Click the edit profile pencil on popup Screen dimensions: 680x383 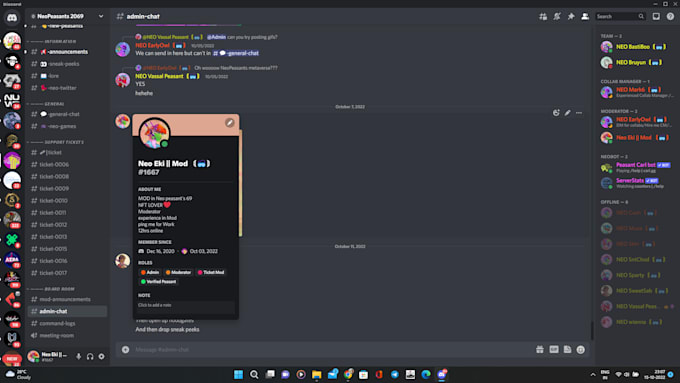(x=230, y=123)
